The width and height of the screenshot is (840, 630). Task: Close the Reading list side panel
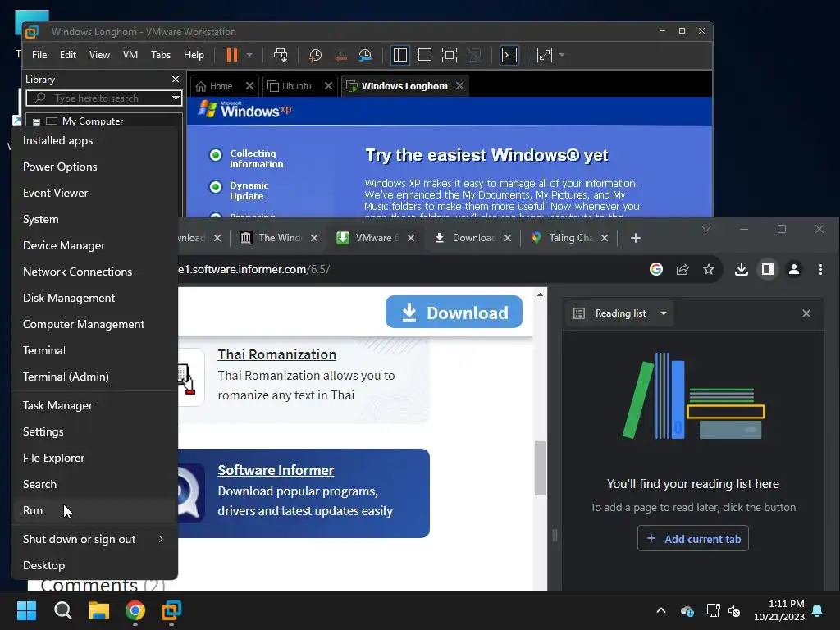tap(806, 313)
